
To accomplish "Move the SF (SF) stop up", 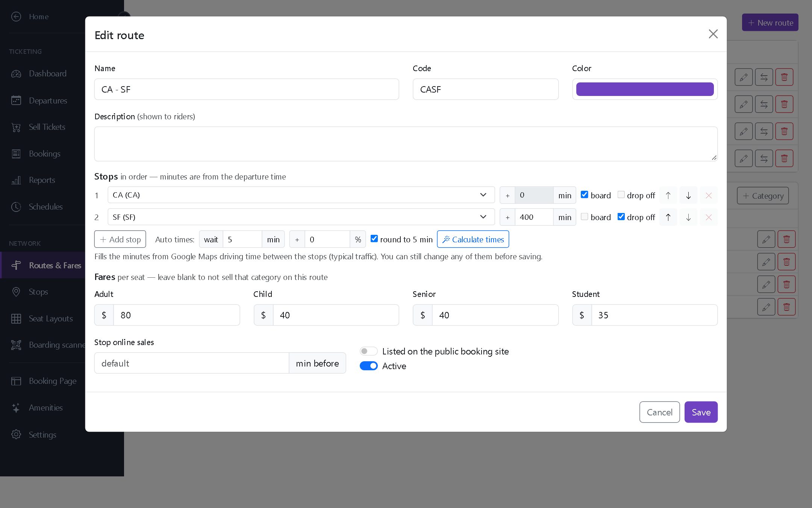I will pyautogui.click(x=668, y=217).
